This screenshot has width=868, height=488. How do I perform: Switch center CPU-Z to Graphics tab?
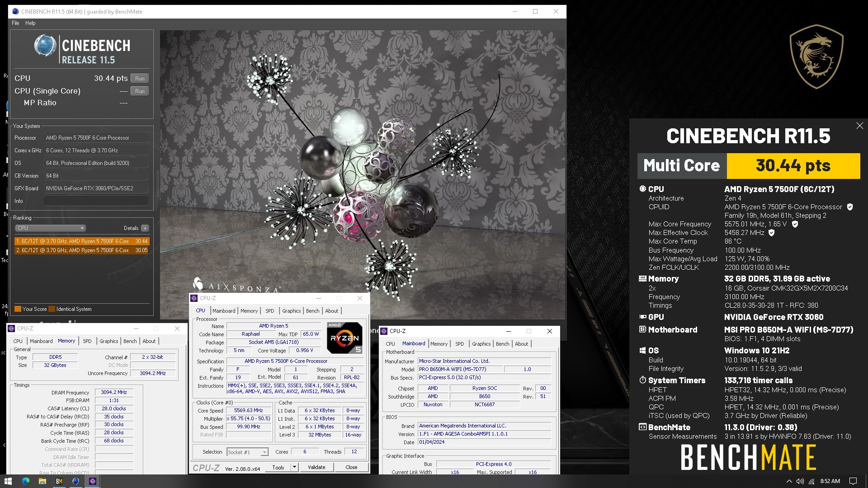[292, 311]
